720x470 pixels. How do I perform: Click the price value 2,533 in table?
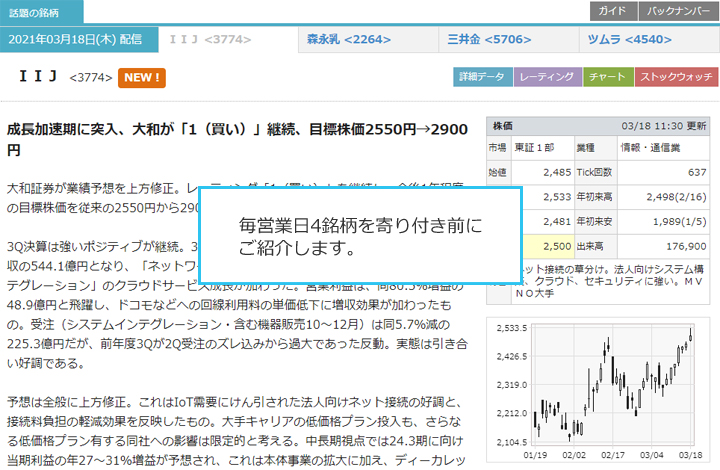click(557, 197)
